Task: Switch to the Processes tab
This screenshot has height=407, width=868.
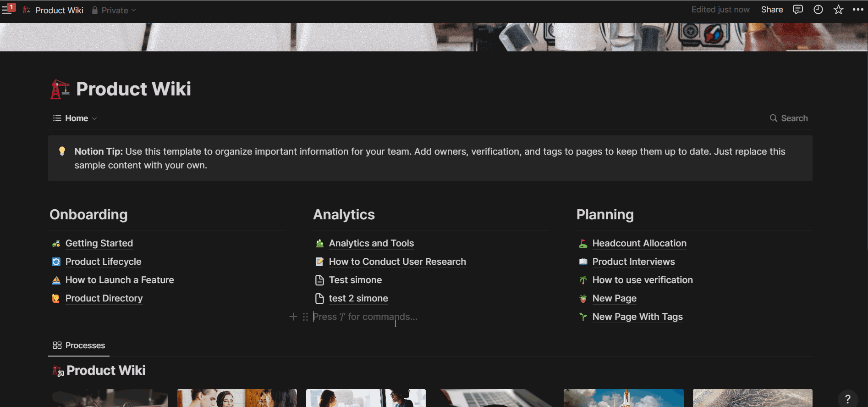Action: (79, 346)
